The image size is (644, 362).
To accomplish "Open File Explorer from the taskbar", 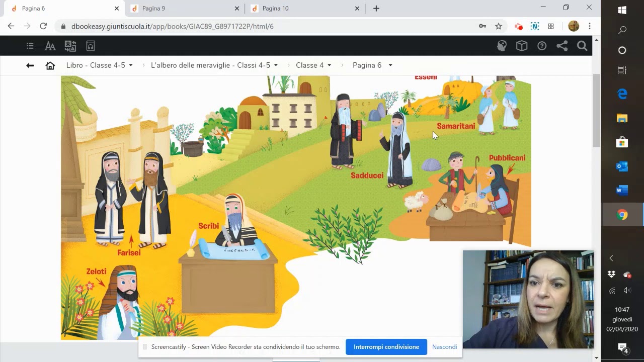I will (622, 118).
